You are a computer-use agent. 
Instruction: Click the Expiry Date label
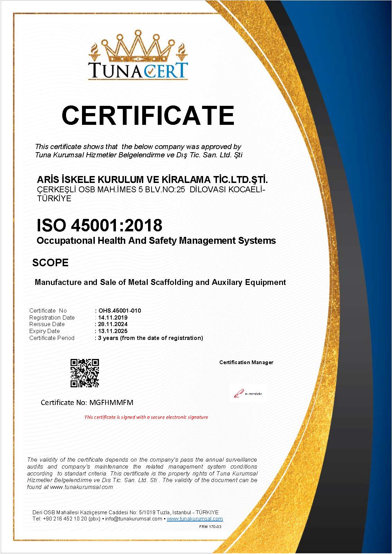(x=45, y=331)
